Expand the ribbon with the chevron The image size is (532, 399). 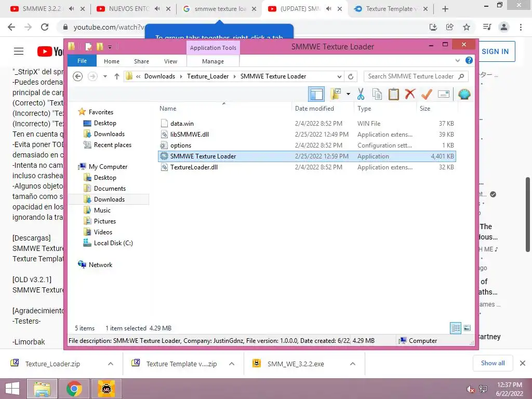[457, 61]
